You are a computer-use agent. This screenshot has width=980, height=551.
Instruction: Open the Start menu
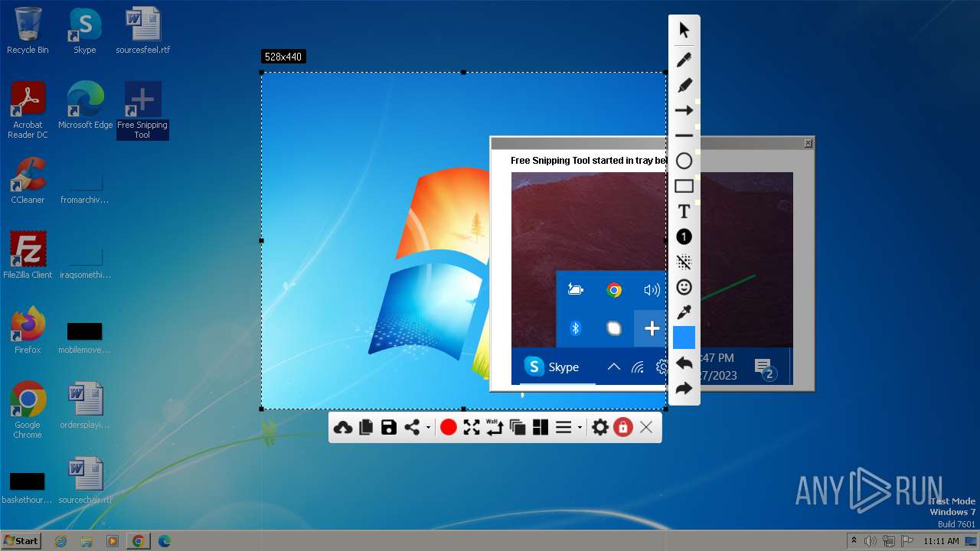21,540
